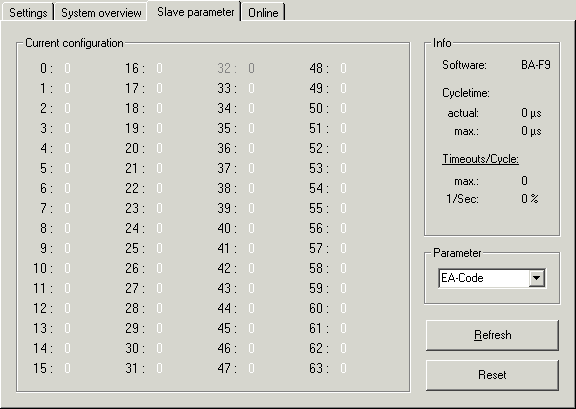576x409 pixels.
Task: Click slave entry '9 :' label
Action: (46, 248)
